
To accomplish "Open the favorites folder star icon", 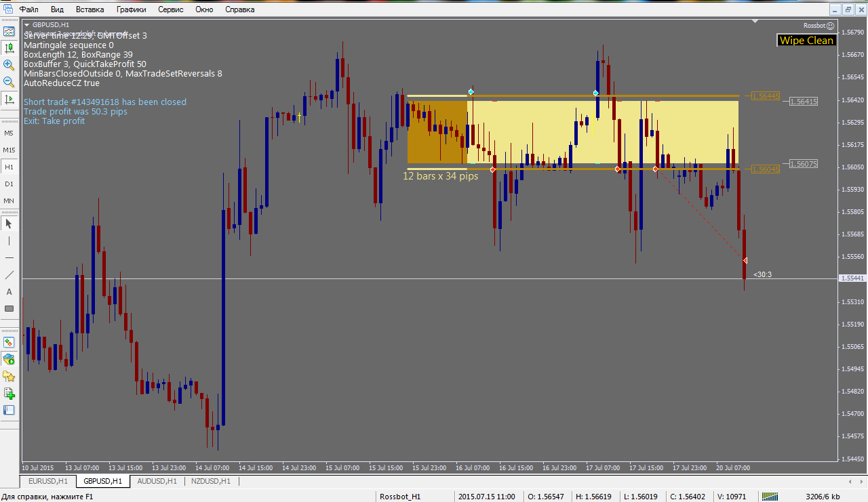I will tap(9, 376).
